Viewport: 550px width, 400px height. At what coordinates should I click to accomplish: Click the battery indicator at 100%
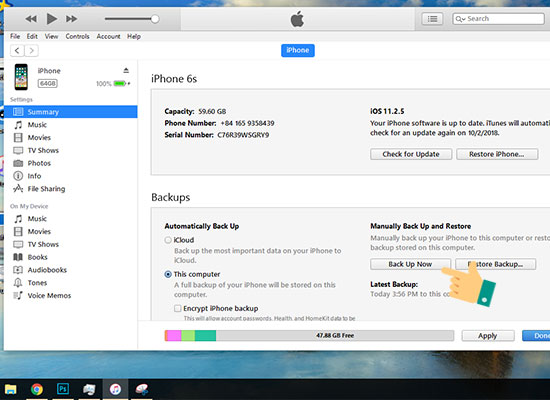(x=120, y=84)
